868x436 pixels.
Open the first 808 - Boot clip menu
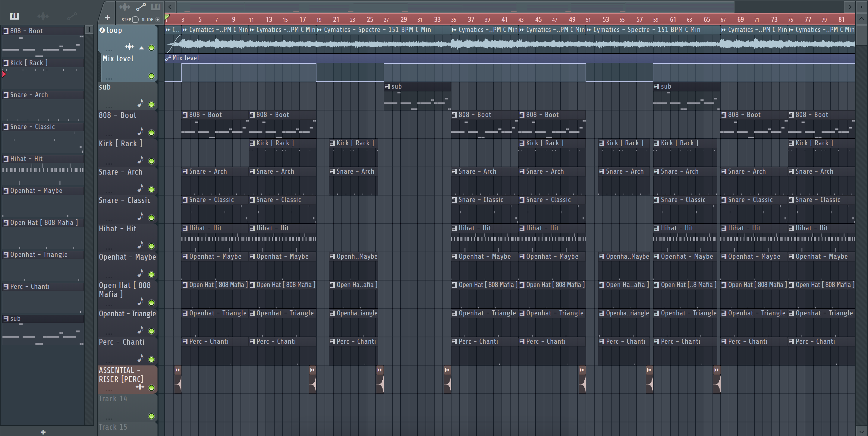point(185,115)
